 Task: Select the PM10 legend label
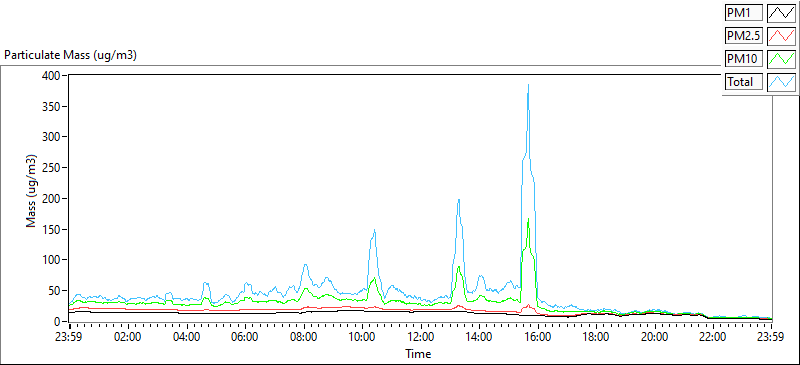(744, 59)
